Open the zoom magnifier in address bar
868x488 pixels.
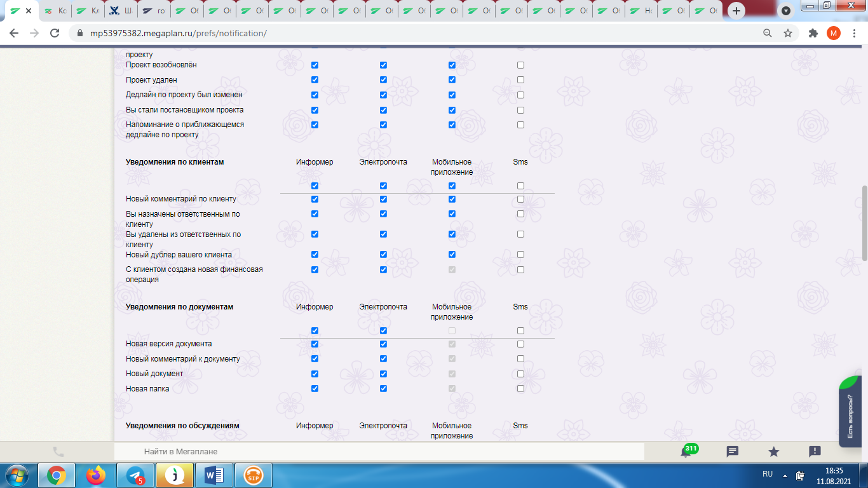[768, 33]
